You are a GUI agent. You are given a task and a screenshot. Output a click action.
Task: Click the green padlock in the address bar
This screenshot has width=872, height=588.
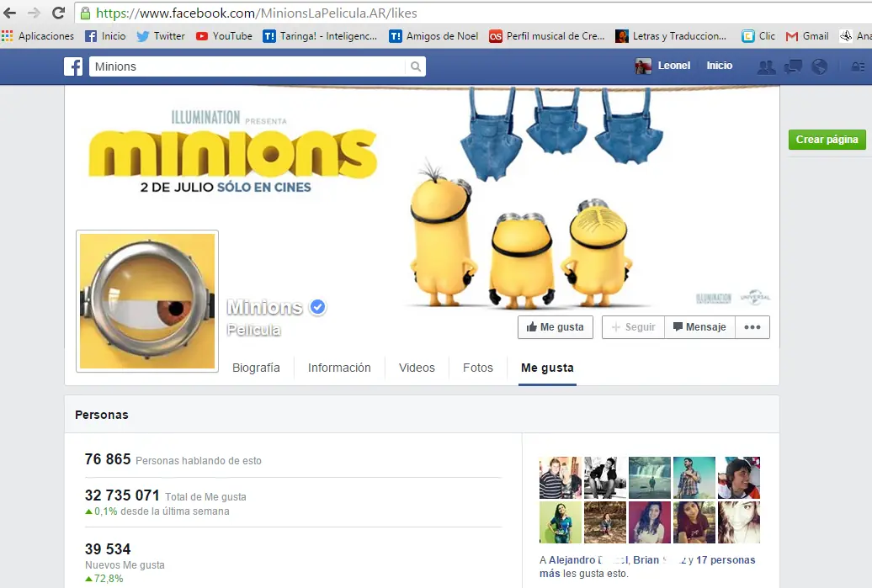[x=85, y=13]
